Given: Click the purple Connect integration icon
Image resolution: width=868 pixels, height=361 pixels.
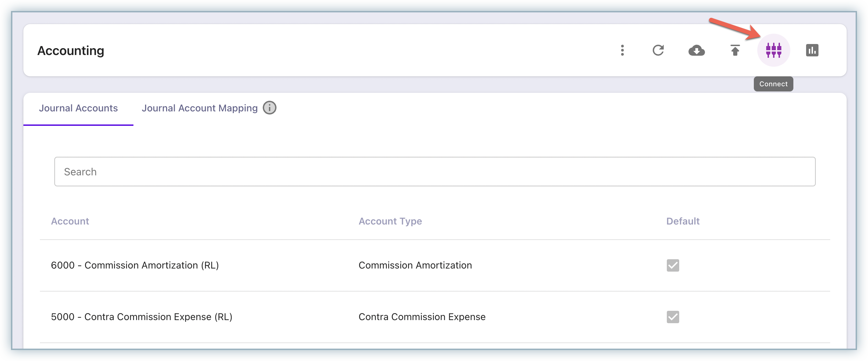Looking at the screenshot, I should point(773,50).
